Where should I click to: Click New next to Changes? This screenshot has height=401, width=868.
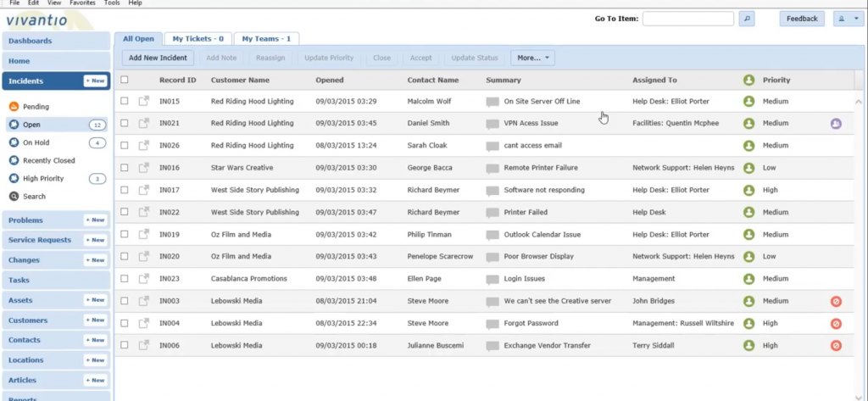(x=95, y=259)
